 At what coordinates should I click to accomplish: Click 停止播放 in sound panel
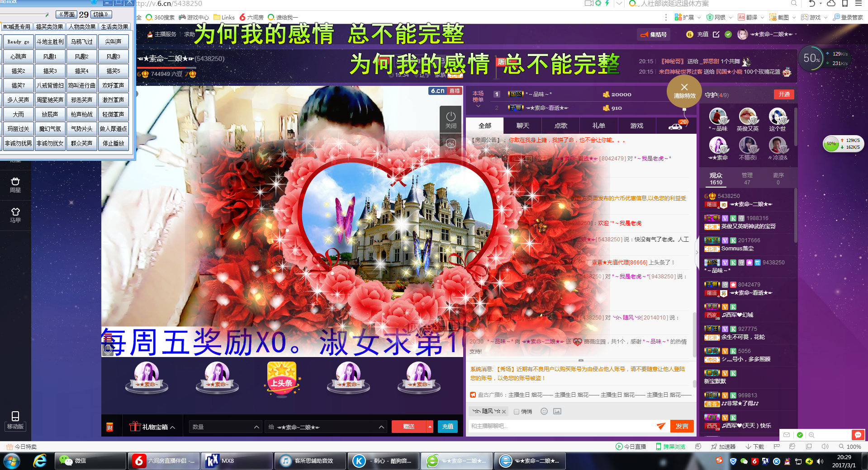[113, 143]
